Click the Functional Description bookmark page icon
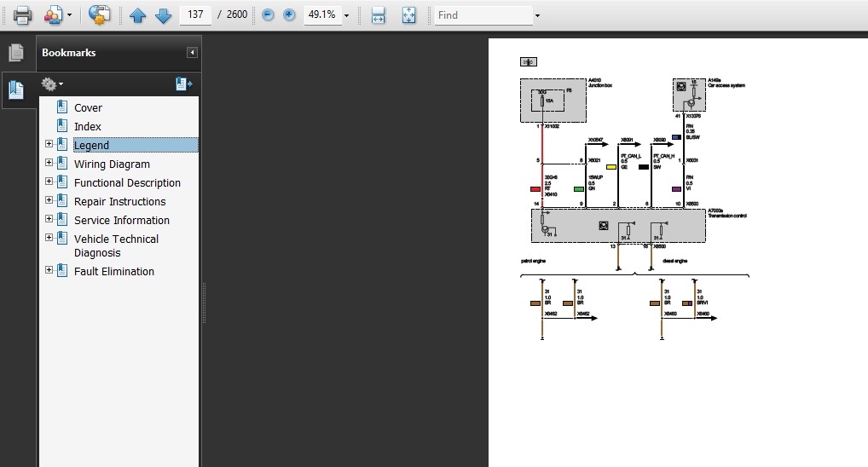Screen dimensions: 868x467 click(62, 182)
